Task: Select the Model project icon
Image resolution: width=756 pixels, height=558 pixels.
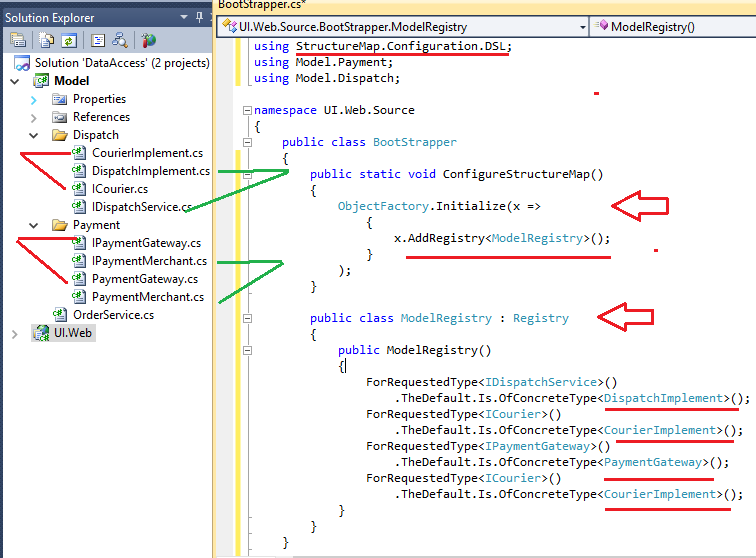Action: pyautogui.click(x=41, y=81)
